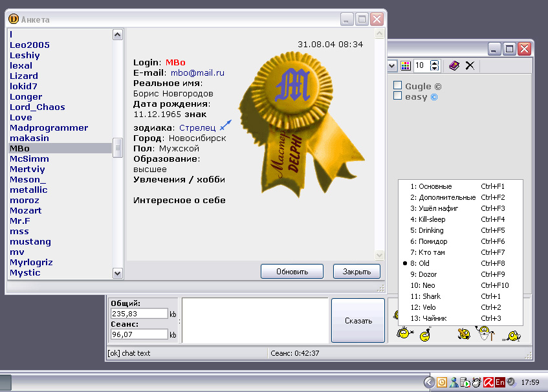This screenshot has height=392, width=548.
Task: Click the Sagittarius zodiac arrow icon
Action: click(225, 125)
